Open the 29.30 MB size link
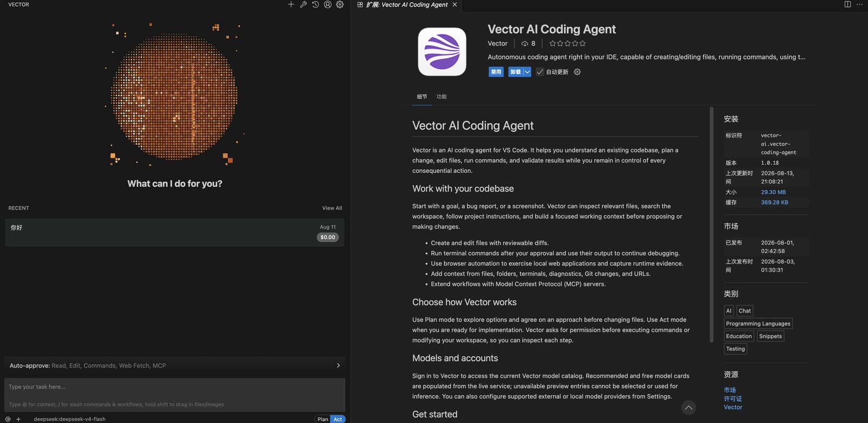This screenshot has height=423, width=868. pyautogui.click(x=773, y=192)
